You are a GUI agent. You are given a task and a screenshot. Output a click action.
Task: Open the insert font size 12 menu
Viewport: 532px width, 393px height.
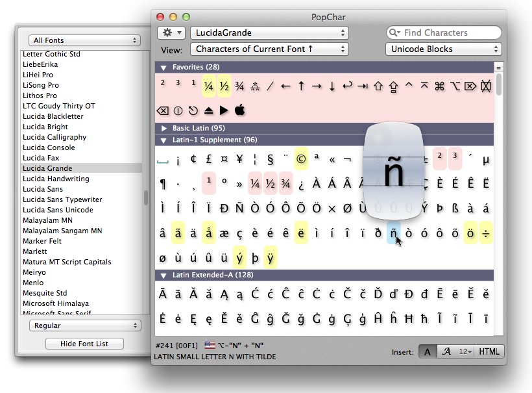point(465,351)
